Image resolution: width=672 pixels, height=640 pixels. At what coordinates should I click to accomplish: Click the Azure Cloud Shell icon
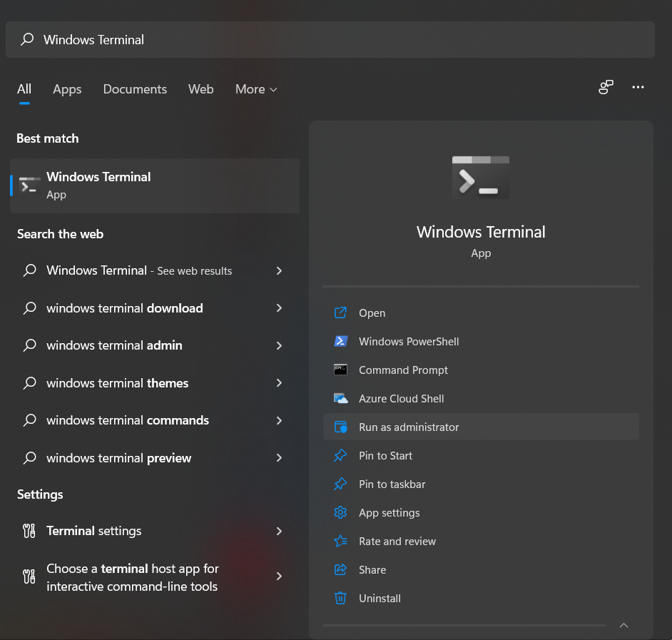pos(341,399)
